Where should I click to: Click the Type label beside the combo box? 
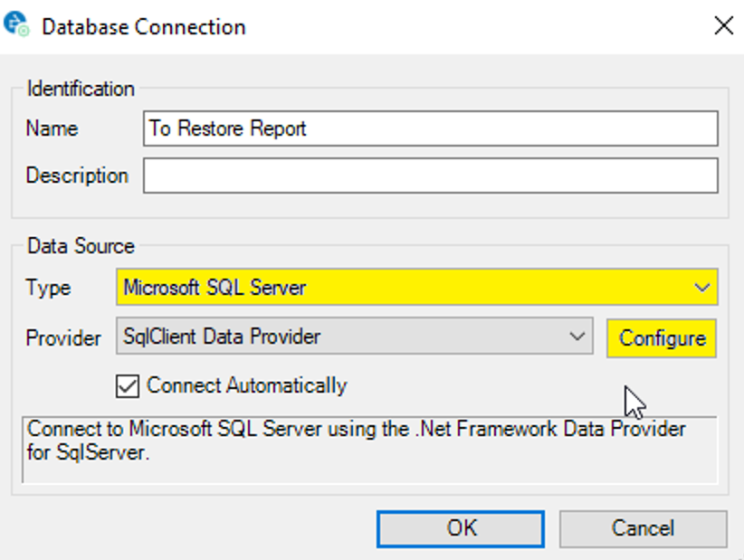tap(48, 289)
